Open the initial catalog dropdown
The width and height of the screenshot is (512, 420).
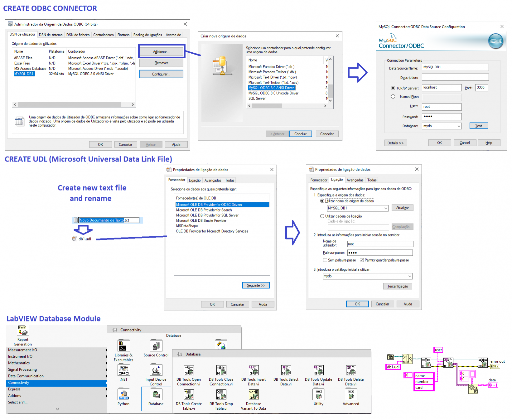click(409, 276)
